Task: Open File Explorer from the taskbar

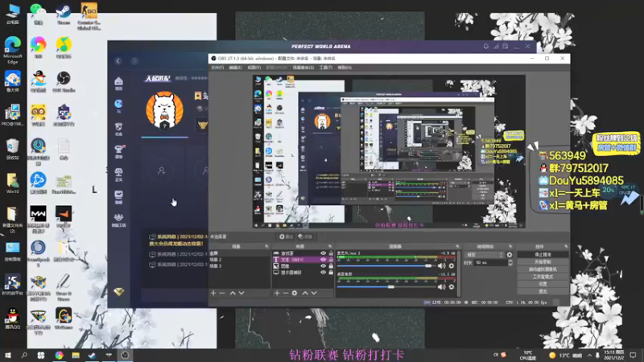Action: coord(76,356)
